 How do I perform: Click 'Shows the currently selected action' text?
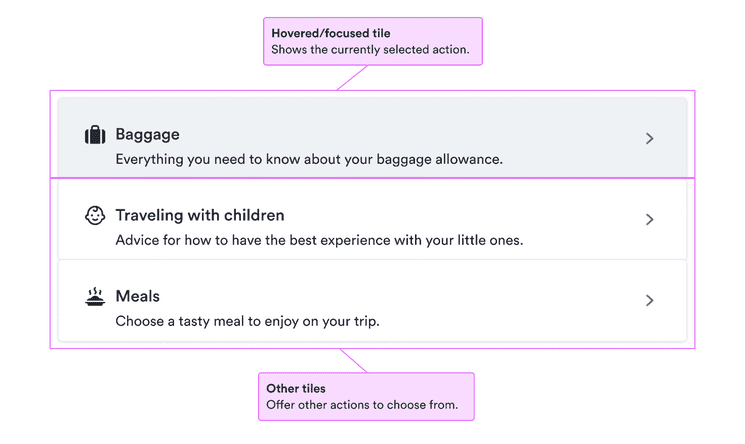click(x=370, y=49)
